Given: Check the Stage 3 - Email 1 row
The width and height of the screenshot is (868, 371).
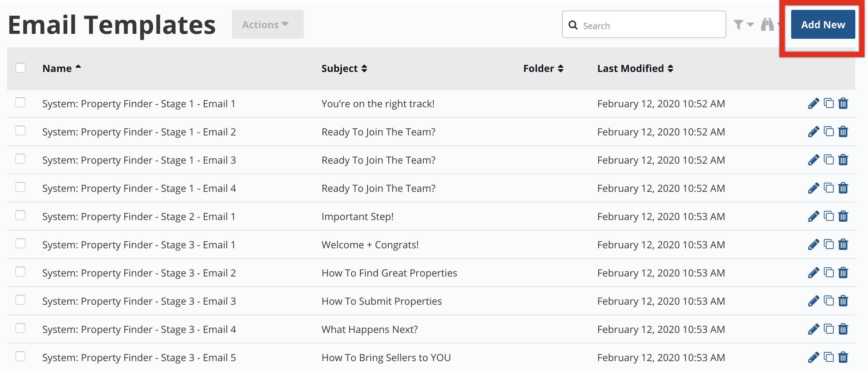Looking at the screenshot, I should pyautogui.click(x=20, y=243).
